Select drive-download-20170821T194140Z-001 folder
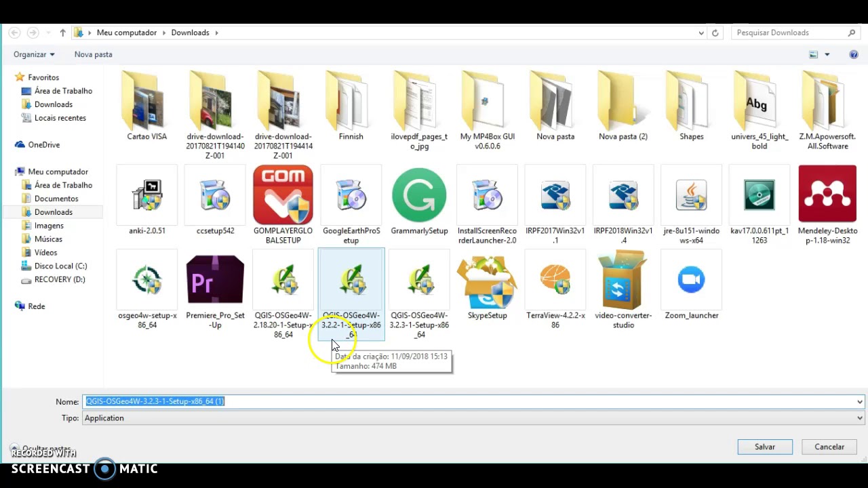Viewport: 868px width, 488px height. point(215,117)
